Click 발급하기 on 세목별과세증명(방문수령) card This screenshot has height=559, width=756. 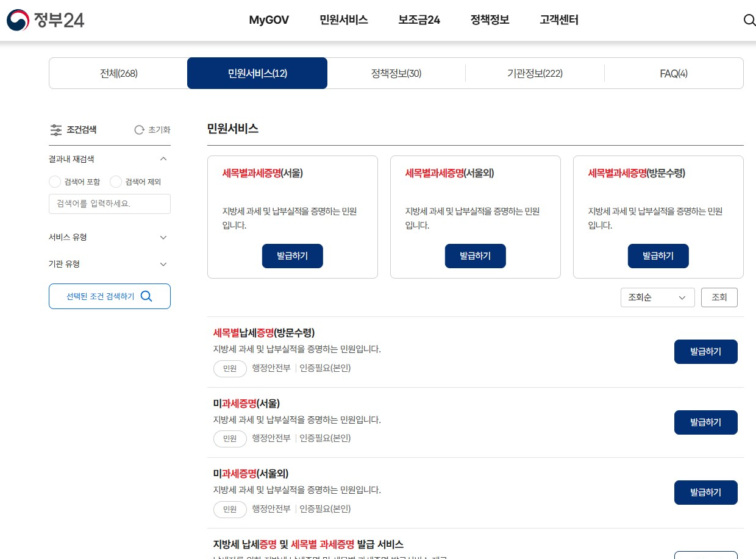pyautogui.click(x=658, y=256)
